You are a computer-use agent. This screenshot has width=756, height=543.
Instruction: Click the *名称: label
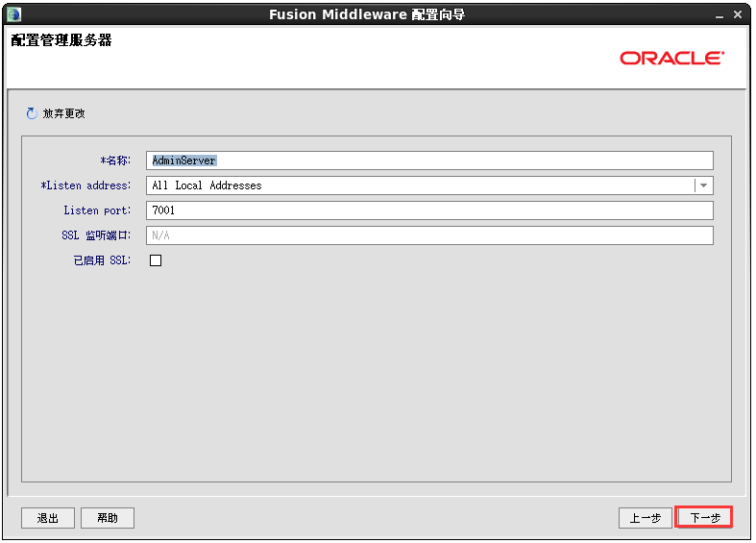(115, 160)
